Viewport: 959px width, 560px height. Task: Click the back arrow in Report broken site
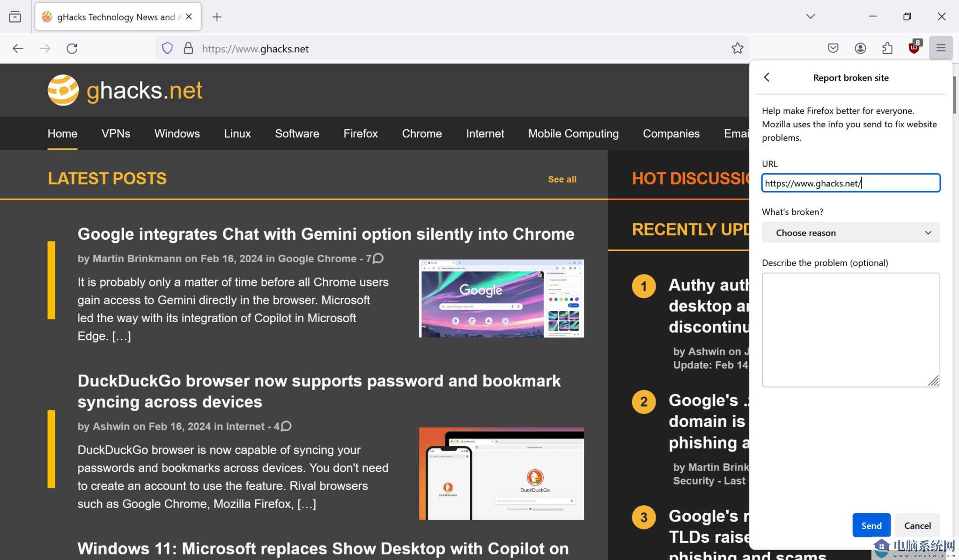coord(767,77)
